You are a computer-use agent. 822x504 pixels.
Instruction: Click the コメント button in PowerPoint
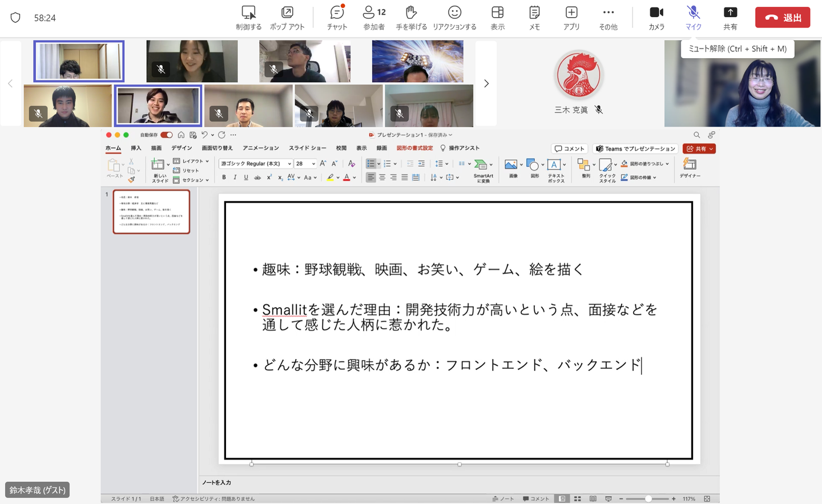coord(569,148)
